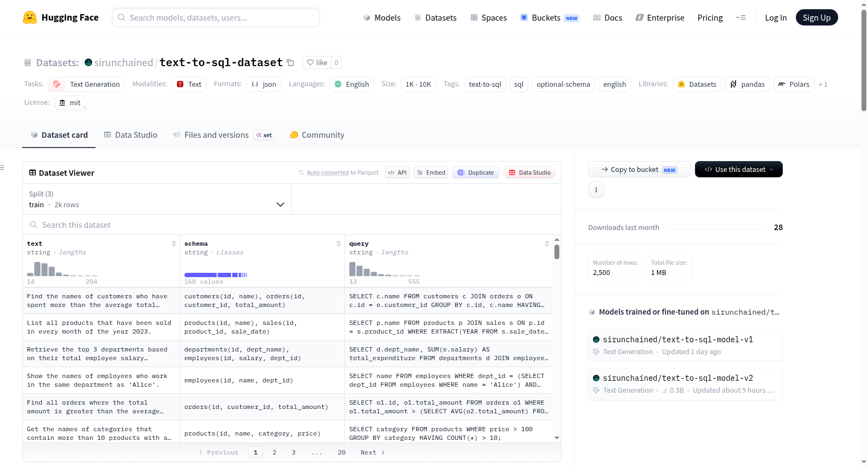Select the English language tag
This screenshot has height=467, width=868.
(x=352, y=84)
